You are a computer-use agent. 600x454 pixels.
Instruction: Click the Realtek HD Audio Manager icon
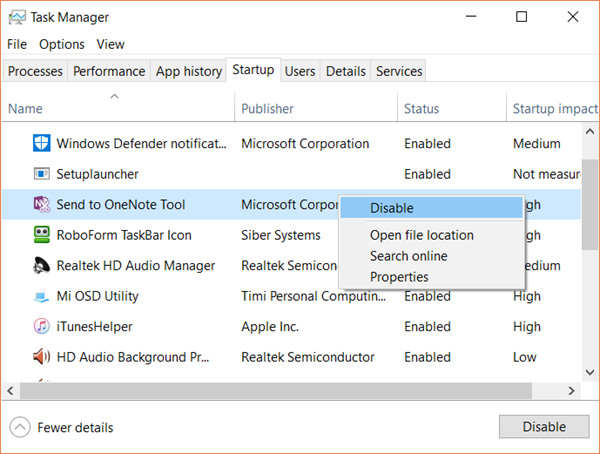point(41,265)
